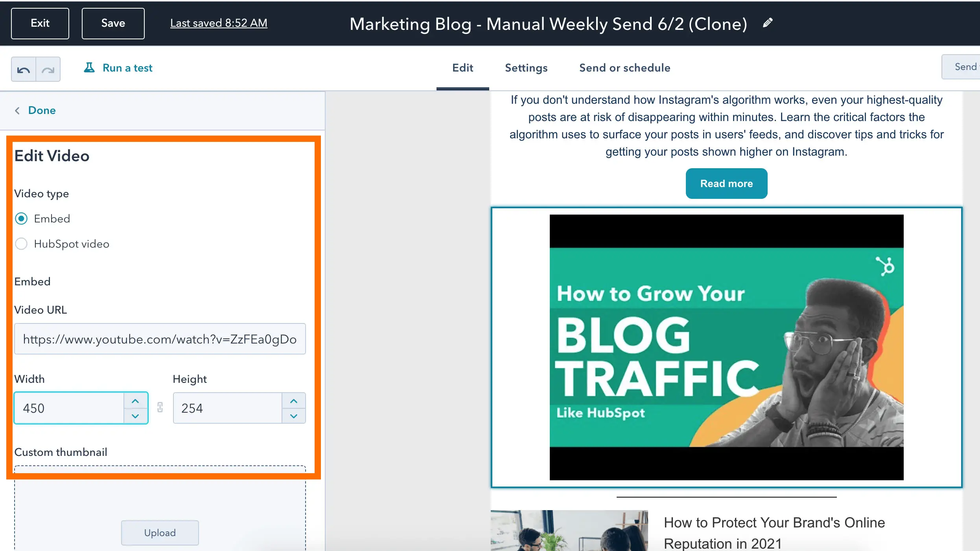The height and width of the screenshot is (551, 980).
Task: Click the Done back arrow icon
Action: click(x=17, y=110)
